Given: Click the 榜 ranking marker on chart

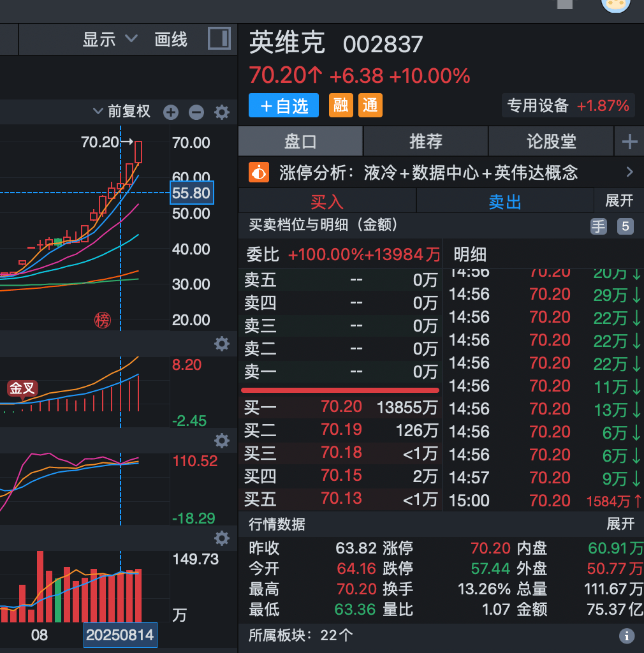Looking at the screenshot, I should [x=103, y=320].
